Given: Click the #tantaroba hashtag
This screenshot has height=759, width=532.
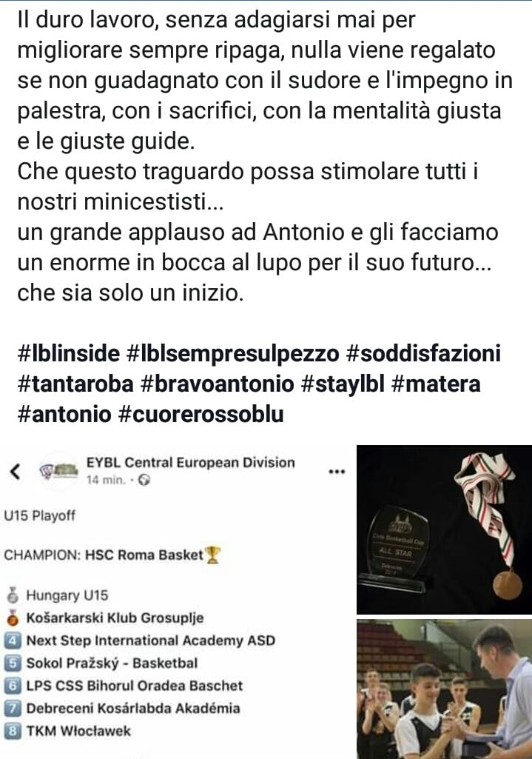Looking at the screenshot, I should coord(75,384).
